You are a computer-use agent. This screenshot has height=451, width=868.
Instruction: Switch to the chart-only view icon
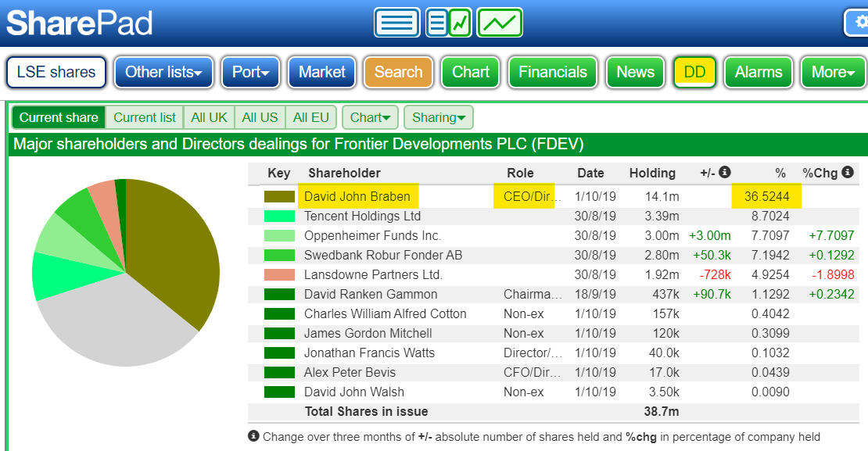point(500,23)
